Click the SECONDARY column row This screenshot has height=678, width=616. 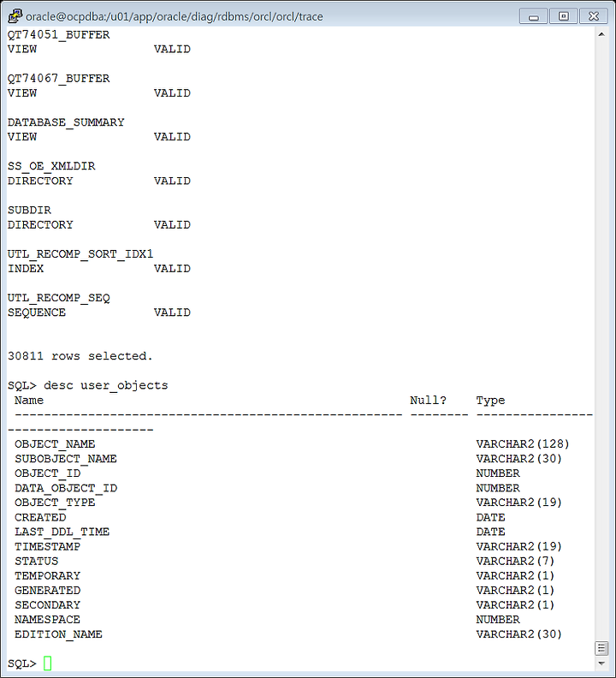tap(284, 605)
